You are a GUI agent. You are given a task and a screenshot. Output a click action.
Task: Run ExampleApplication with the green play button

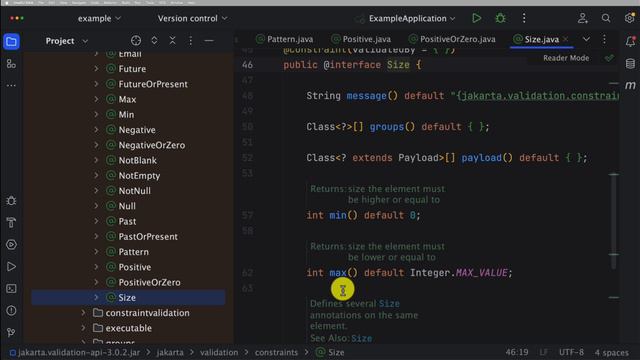(476, 18)
